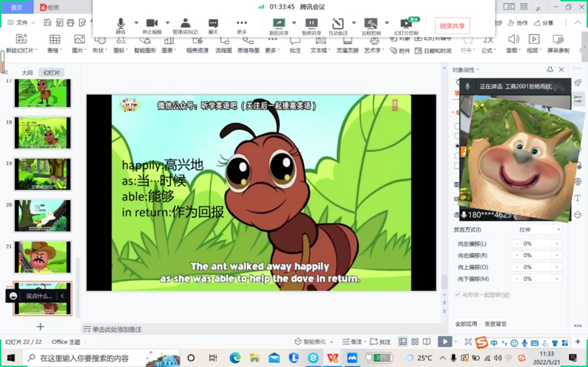Switch to normal view in status bar
The image size is (588, 367).
point(403,342)
